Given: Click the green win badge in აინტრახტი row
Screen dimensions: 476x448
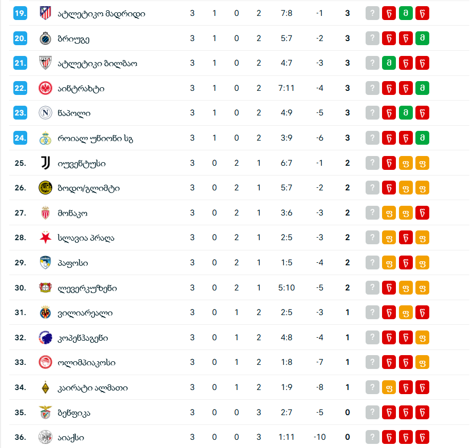Looking at the screenshot, I should coord(422,88).
